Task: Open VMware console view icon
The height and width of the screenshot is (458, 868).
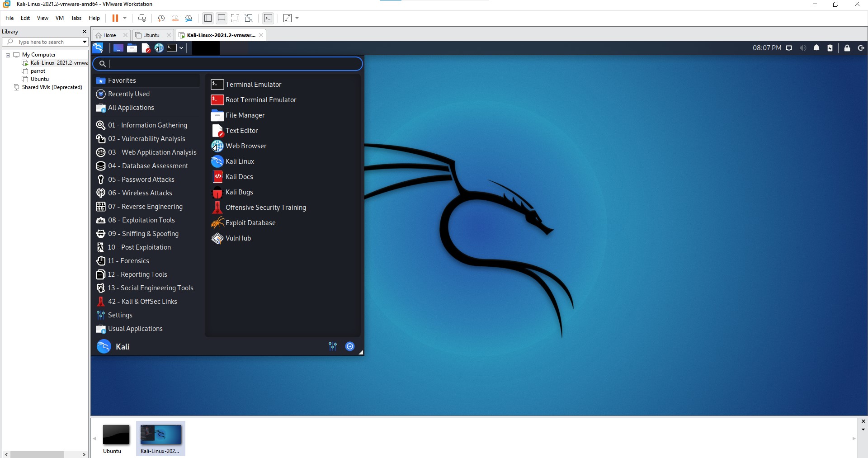Action: 268,18
